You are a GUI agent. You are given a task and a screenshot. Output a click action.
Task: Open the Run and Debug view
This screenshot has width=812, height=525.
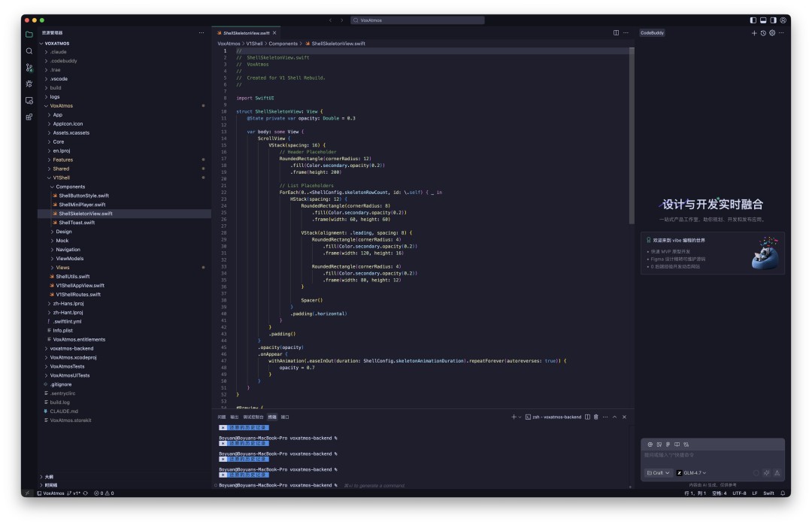(29, 84)
